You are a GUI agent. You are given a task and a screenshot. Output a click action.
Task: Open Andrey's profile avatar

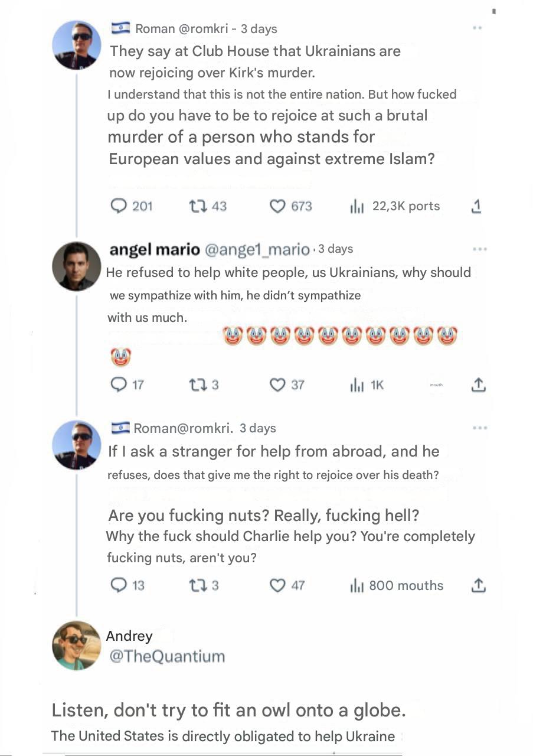(77, 645)
